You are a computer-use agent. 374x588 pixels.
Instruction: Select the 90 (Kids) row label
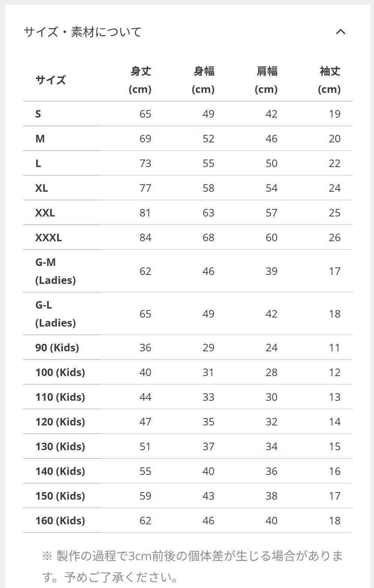(57, 348)
